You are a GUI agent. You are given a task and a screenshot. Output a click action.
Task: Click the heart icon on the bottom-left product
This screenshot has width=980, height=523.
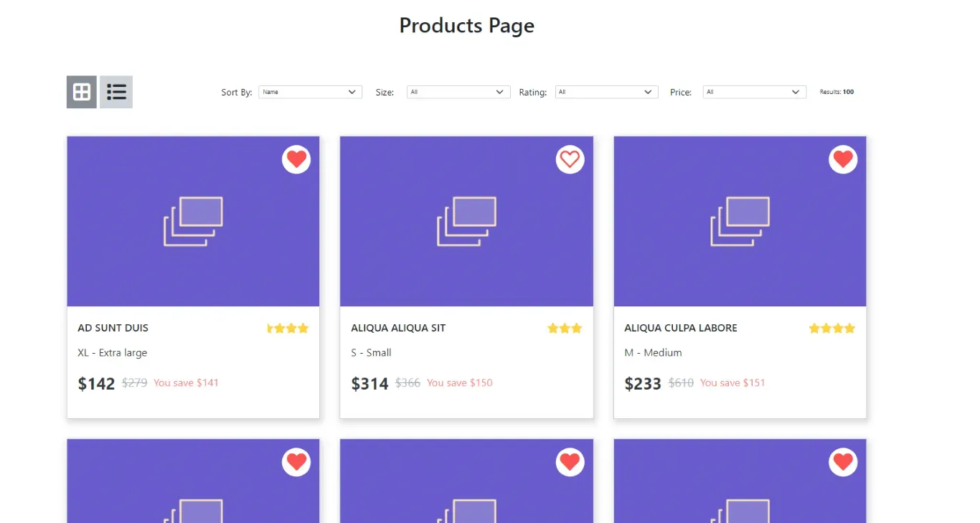296,462
